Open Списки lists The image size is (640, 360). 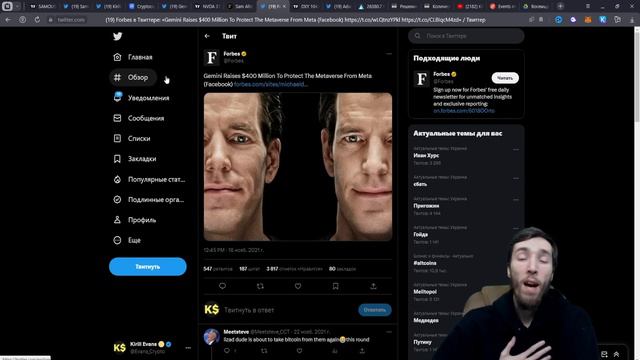tap(132, 138)
